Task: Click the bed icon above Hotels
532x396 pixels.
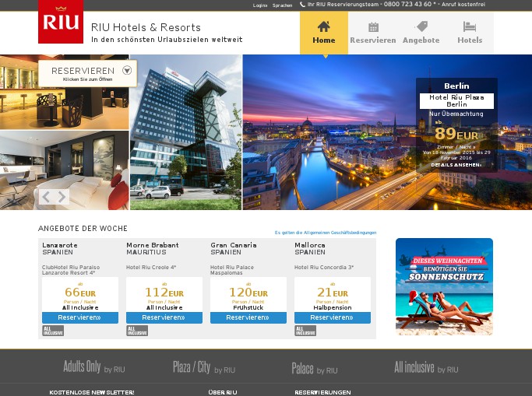Action: [x=470, y=26]
